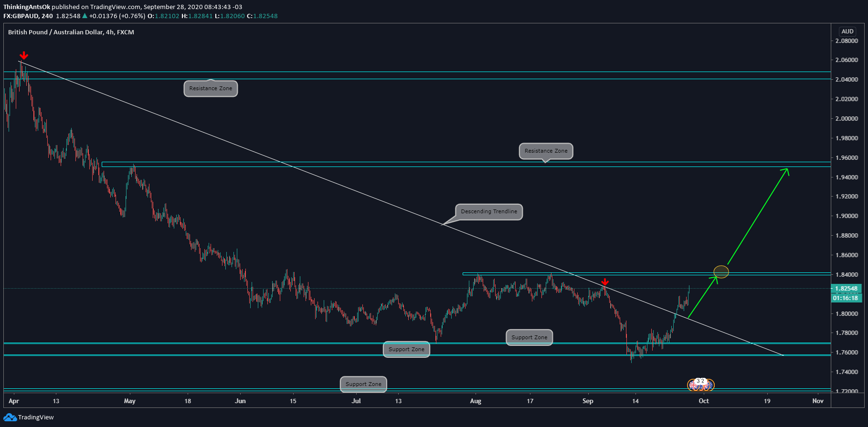Click the May label on time axis
868x427 pixels.
click(x=130, y=401)
